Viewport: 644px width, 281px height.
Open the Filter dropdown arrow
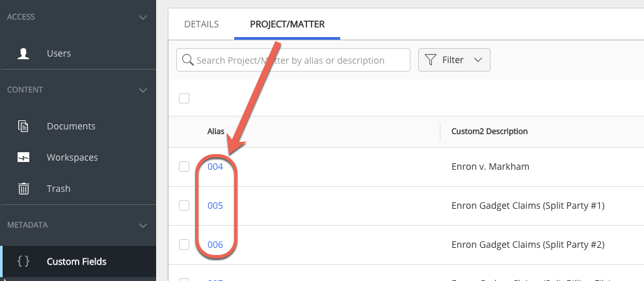478,60
